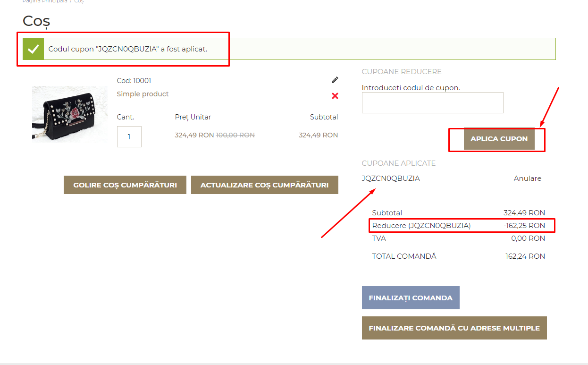Click FINALIZAȚI COMANDA button
The height and width of the screenshot is (365, 588).
[411, 298]
